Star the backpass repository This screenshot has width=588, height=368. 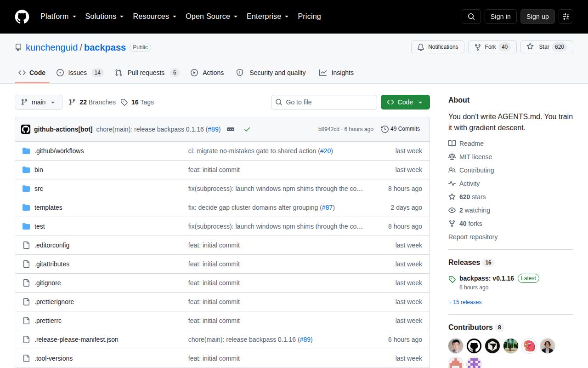[x=547, y=47]
